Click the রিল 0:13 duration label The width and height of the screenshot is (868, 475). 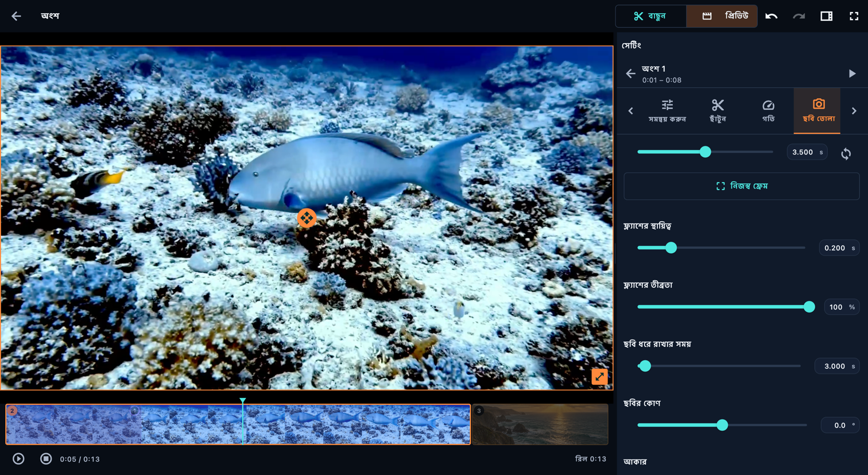[x=591, y=459]
